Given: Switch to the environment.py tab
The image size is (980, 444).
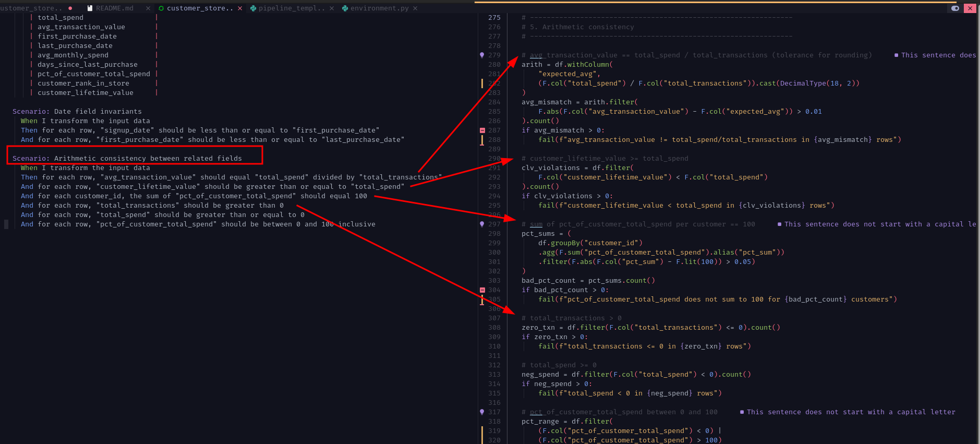Looking at the screenshot, I should [379, 8].
